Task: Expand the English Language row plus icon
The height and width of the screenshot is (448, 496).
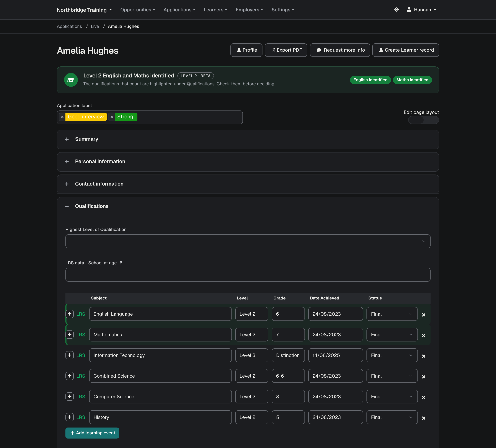Action: click(70, 314)
